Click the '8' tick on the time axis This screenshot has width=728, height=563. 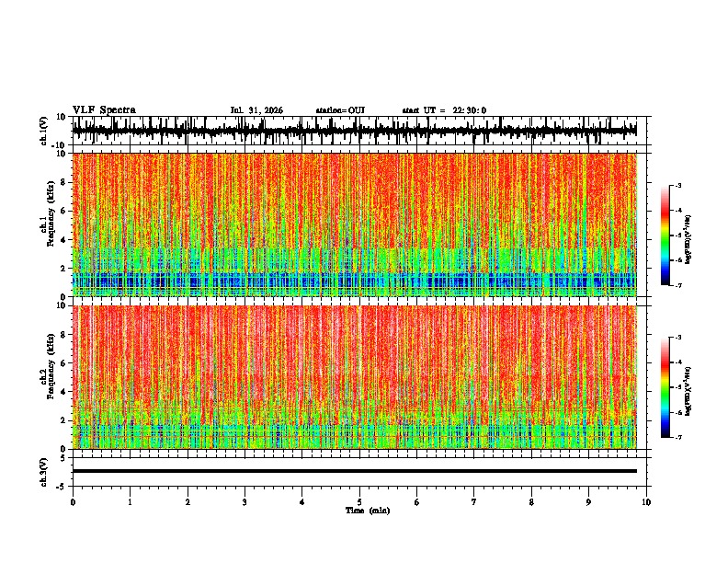531,502
